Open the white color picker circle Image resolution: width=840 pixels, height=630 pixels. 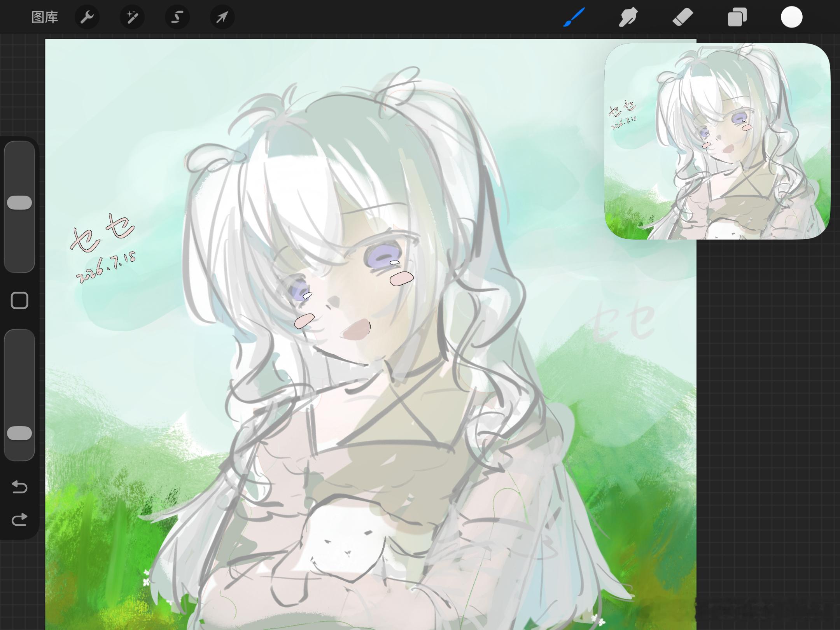[792, 17]
